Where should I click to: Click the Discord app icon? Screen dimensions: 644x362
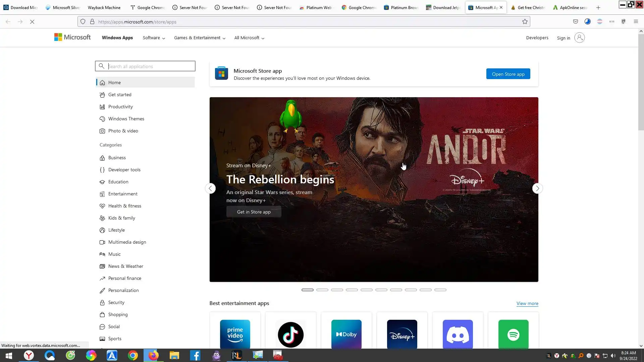(458, 334)
